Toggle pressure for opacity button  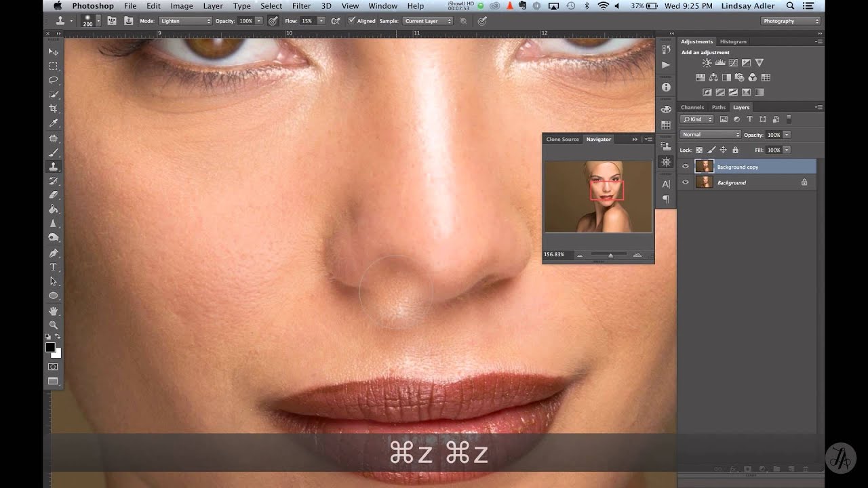(x=273, y=21)
